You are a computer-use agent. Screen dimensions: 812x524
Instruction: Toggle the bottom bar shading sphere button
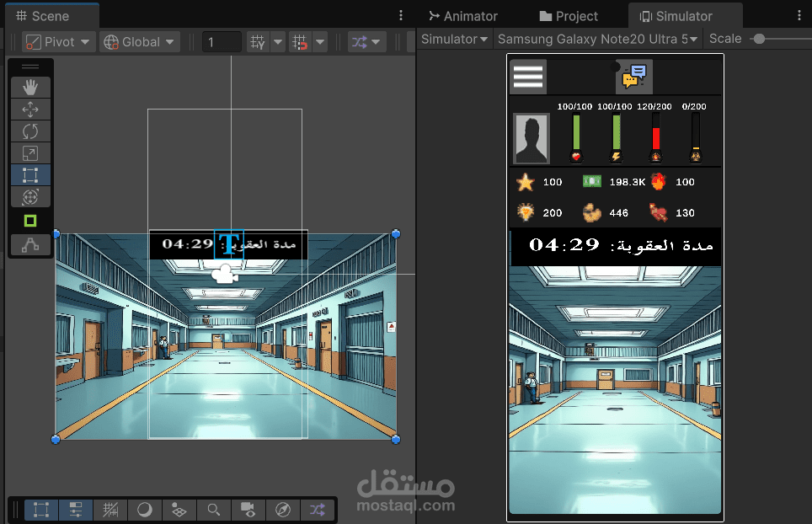pos(145,510)
